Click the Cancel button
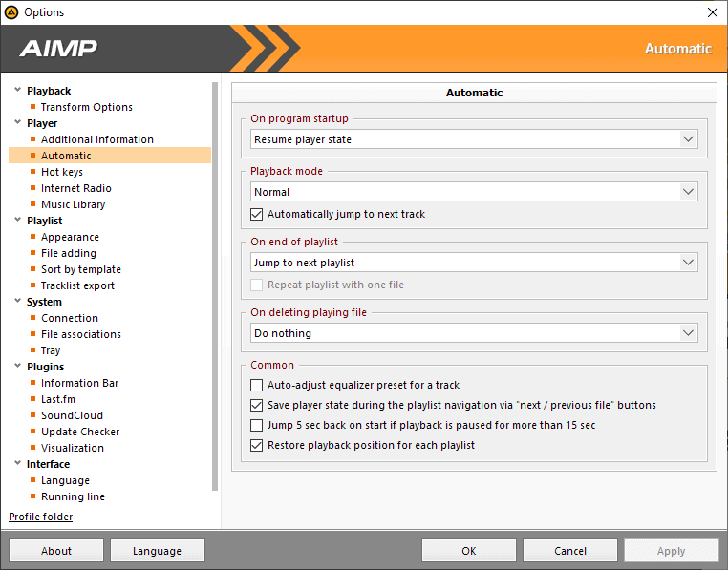 pyautogui.click(x=570, y=551)
